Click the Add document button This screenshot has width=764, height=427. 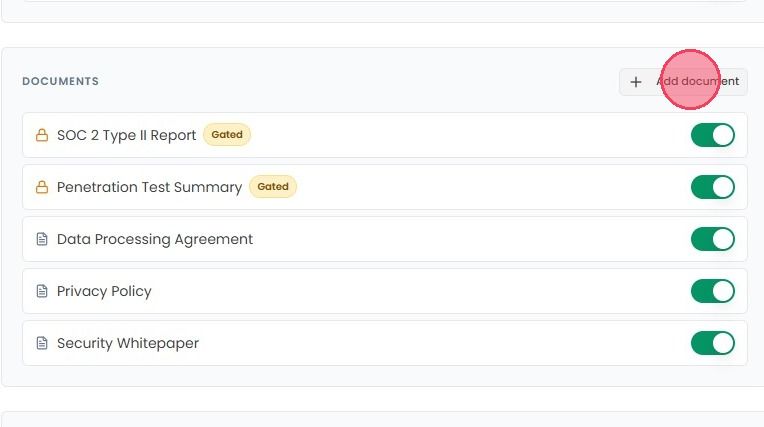pyautogui.click(x=683, y=82)
